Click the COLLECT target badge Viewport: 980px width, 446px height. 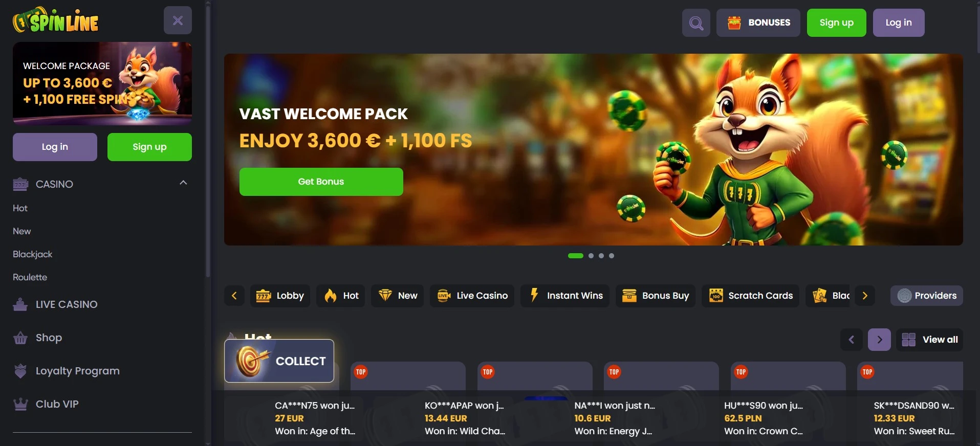(279, 361)
